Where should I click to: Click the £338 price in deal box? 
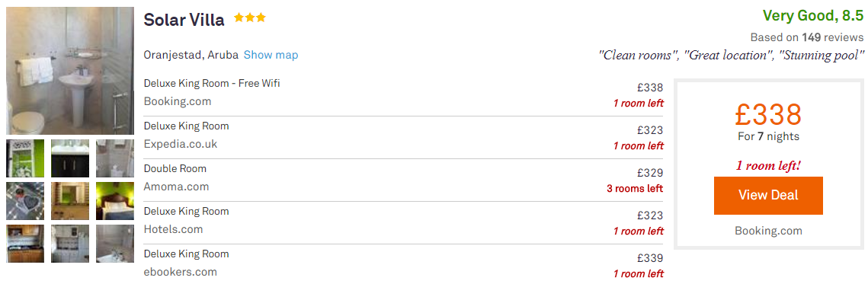(x=768, y=115)
